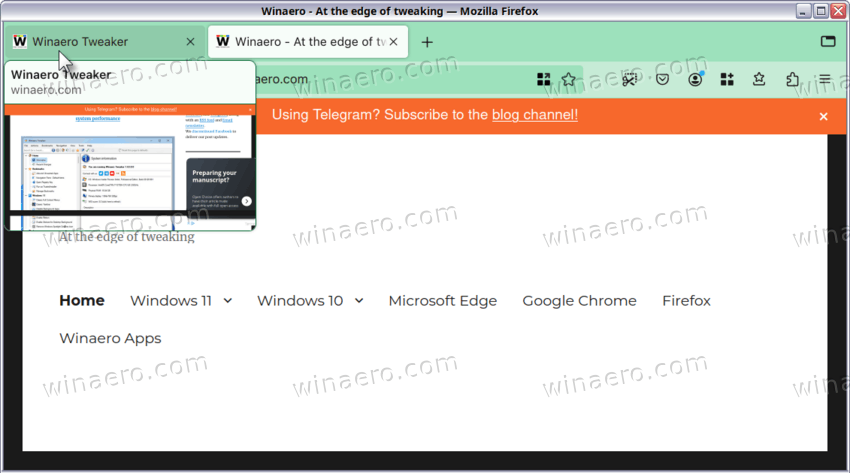Close the Winaero - At the edge tab

pyautogui.click(x=394, y=42)
